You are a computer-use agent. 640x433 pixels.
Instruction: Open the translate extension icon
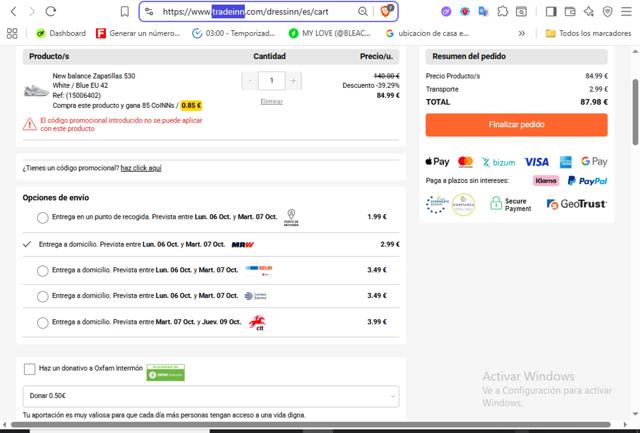484,11
